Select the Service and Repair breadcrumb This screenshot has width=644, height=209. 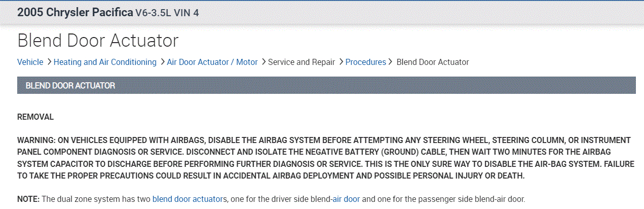301,62
